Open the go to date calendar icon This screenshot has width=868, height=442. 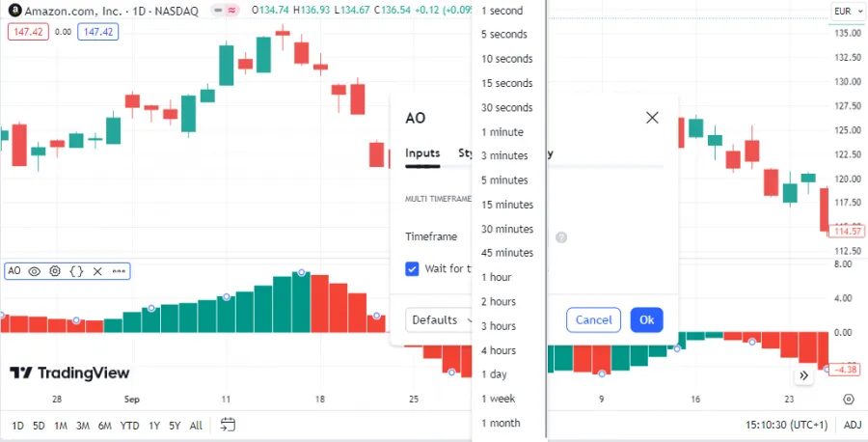point(229,424)
